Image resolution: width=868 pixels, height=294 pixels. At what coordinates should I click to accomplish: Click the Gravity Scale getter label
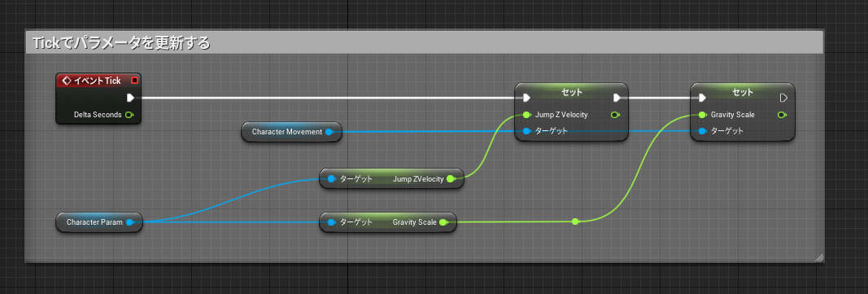click(415, 222)
